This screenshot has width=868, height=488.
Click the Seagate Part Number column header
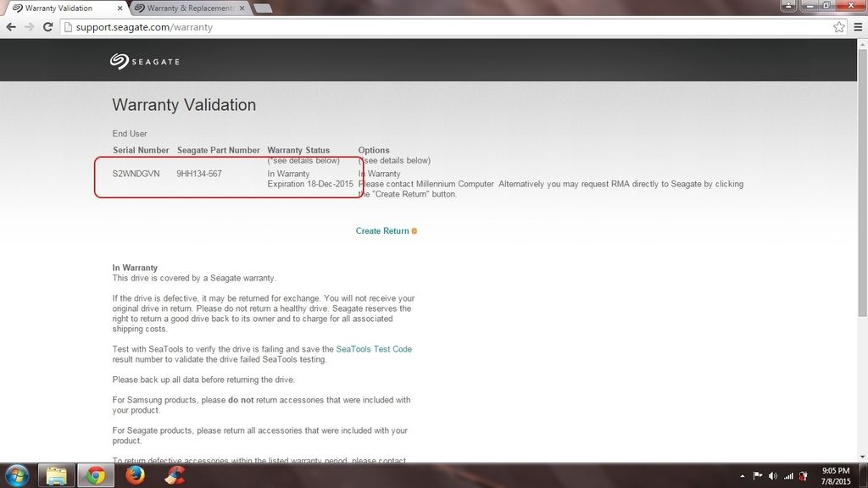(x=218, y=150)
